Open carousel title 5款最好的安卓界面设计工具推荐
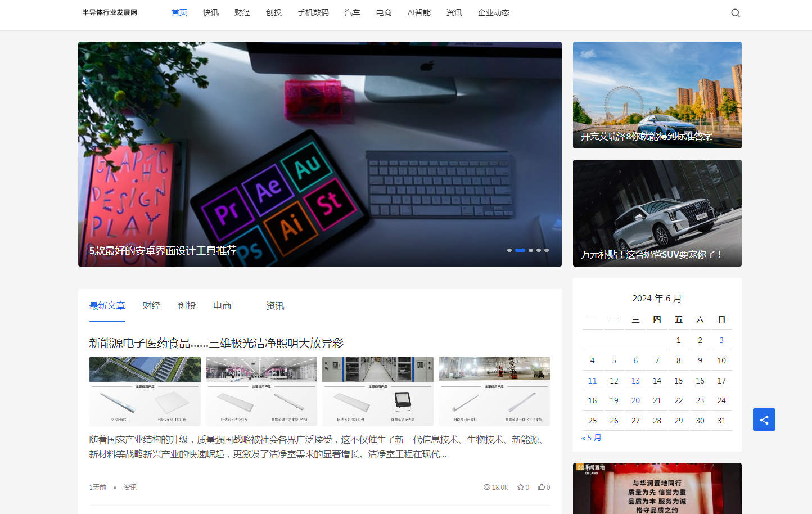Viewport: 812px width, 514px height. 163,251
